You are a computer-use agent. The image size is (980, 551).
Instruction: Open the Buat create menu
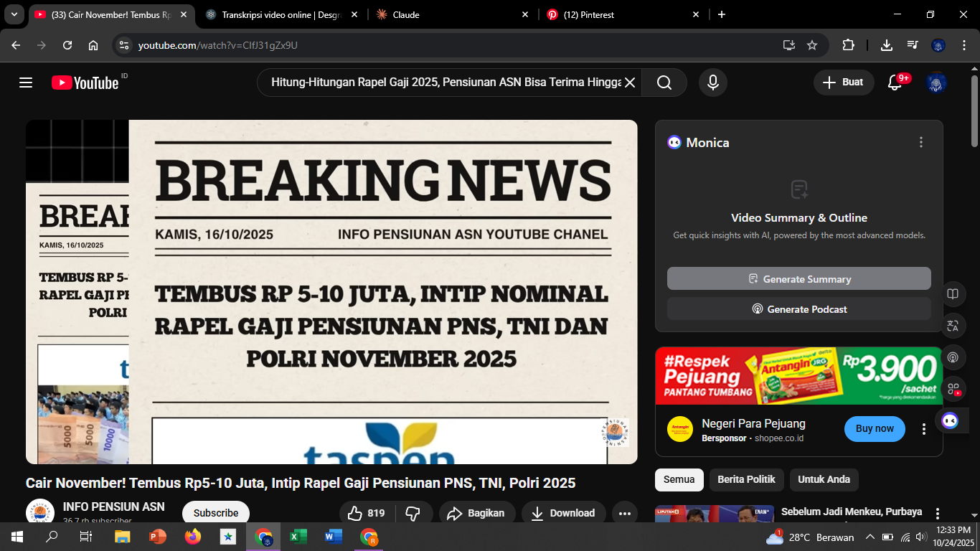pos(844,83)
